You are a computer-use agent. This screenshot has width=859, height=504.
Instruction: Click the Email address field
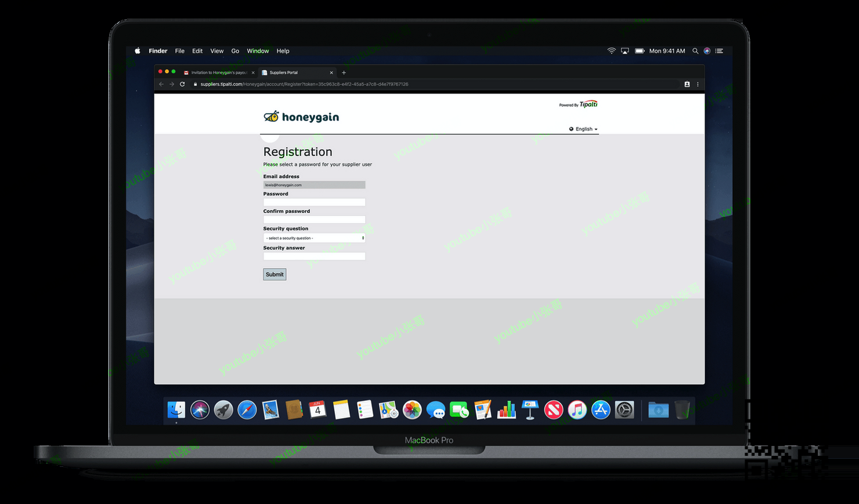314,184
